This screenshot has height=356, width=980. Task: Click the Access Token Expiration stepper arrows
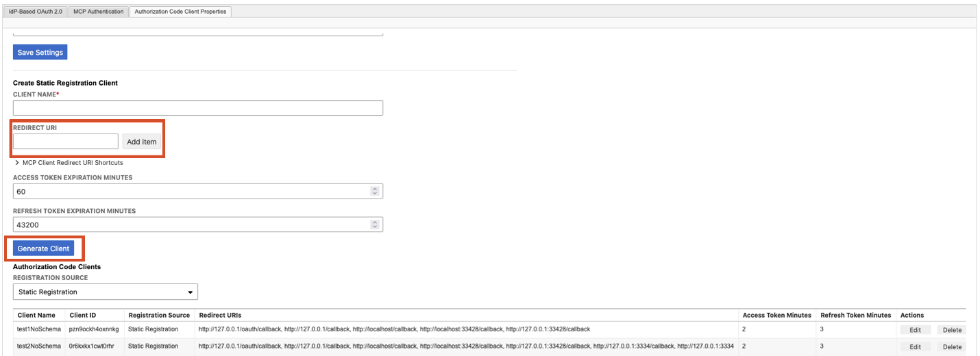(x=375, y=192)
